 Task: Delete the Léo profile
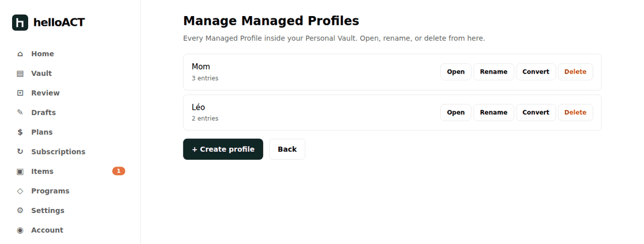576,113
